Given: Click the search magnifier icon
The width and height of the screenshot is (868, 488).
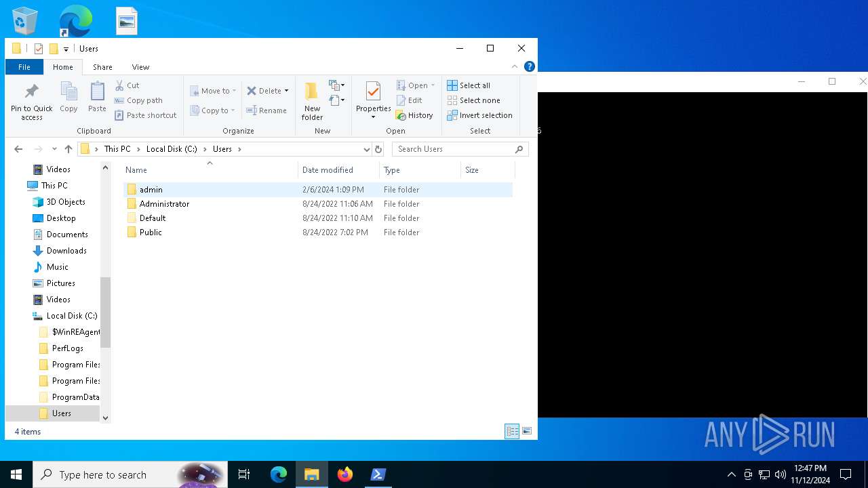Looking at the screenshot, I should click(x=519, y=149).
